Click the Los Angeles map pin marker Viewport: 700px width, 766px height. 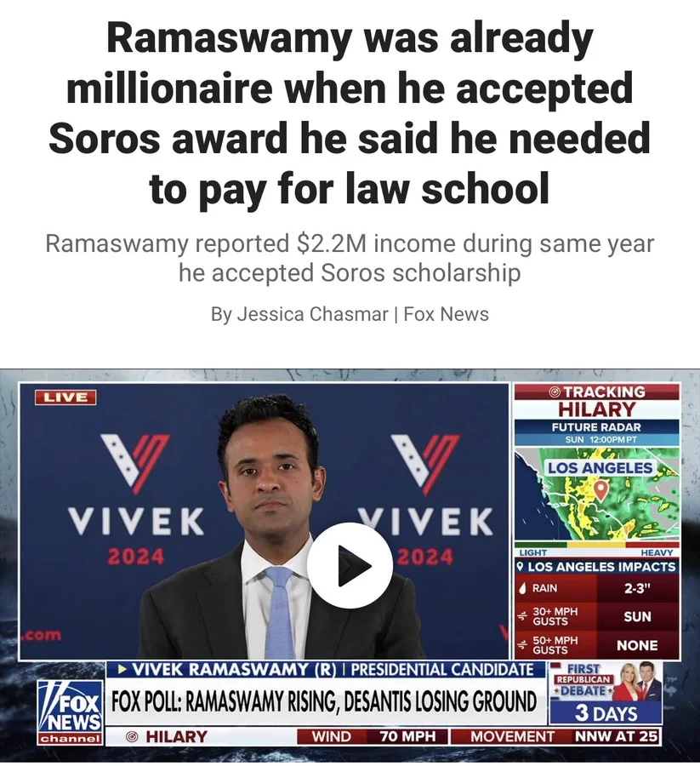click(601, 489)
